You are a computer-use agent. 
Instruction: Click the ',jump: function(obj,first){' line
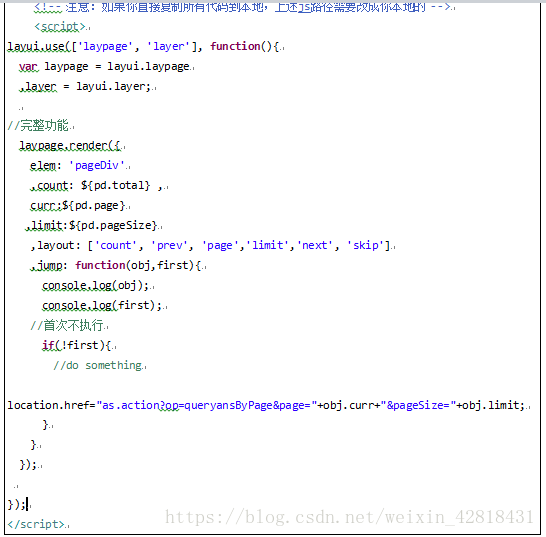pyautogui.click(x=116, y=266)
